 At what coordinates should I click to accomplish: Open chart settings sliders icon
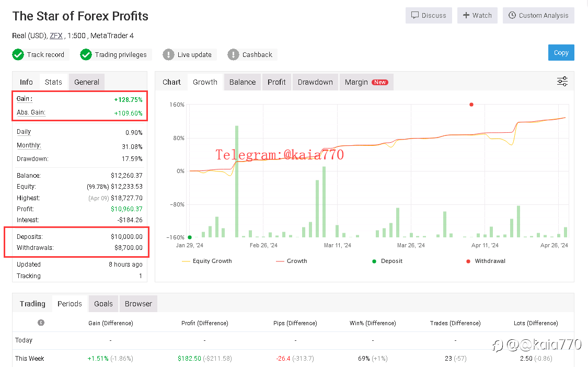[x=562, y=82]
